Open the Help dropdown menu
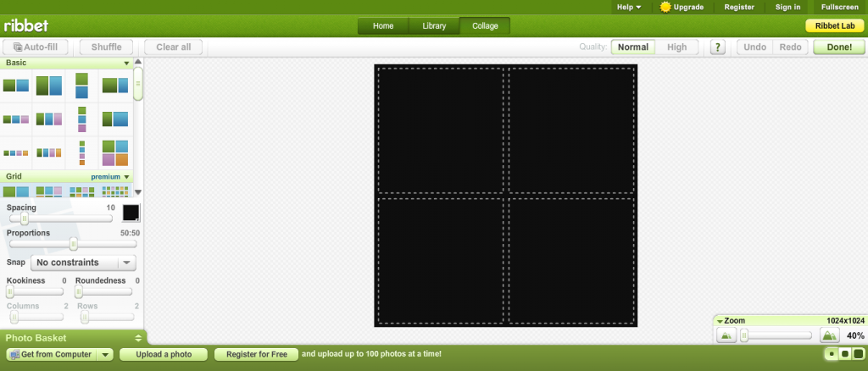868x371 pixels. tap(629, 7)
